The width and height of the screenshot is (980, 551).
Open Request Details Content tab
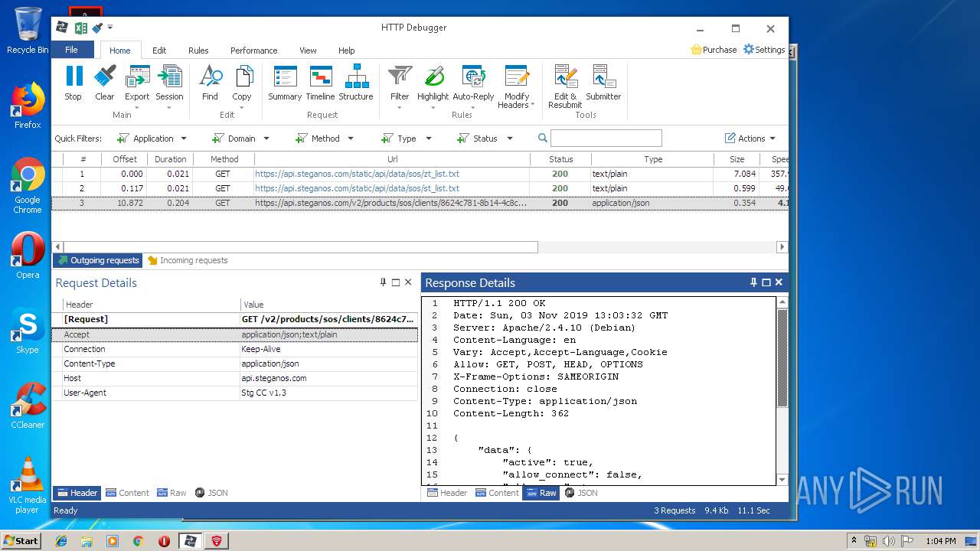click(x=127, y=493)
